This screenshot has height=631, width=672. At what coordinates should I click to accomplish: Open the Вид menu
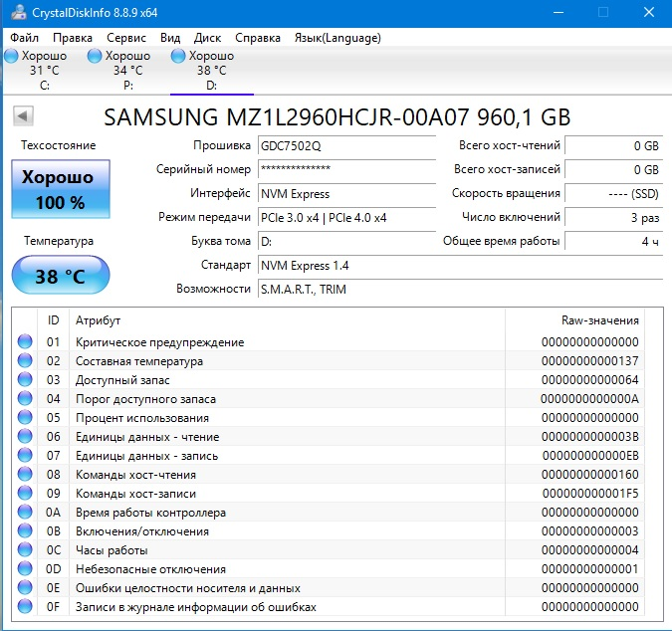coord(170,38)
